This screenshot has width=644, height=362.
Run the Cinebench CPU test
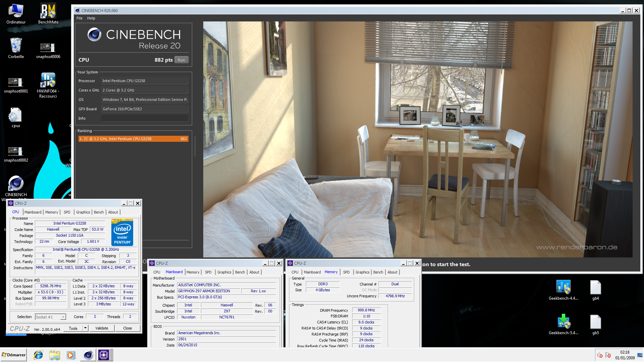181,60
